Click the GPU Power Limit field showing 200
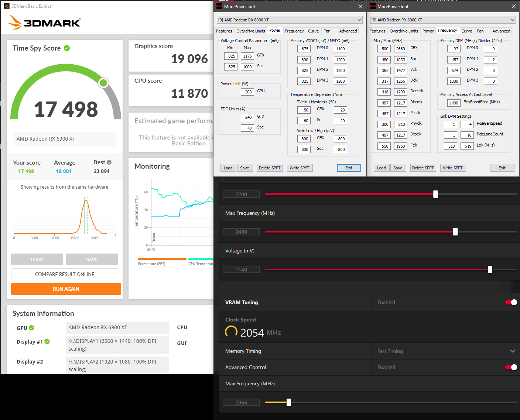This screenshot has height=420, width=520. 247,92
